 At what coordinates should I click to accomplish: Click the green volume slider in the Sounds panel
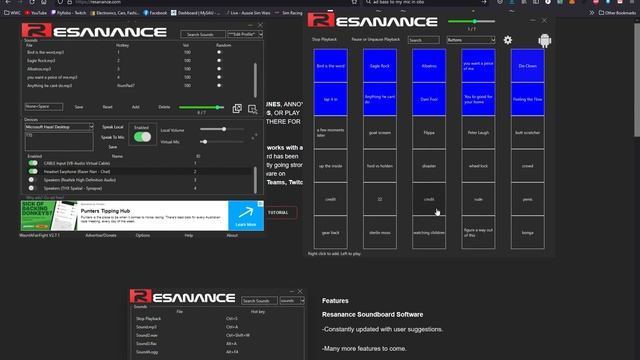click(x=201, y=107)
